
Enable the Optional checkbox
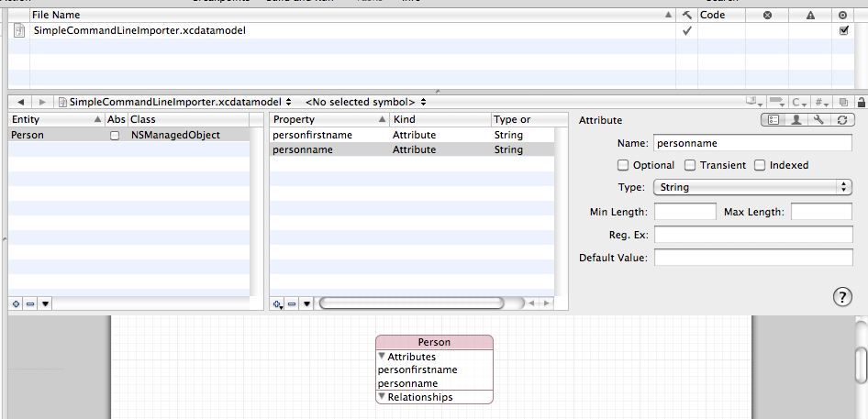[x=623, y=166]
